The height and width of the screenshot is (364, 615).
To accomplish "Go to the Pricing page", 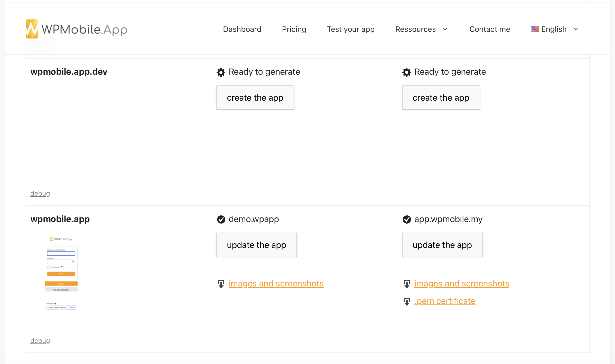I will pyautogui.click(x=294, y=29).
